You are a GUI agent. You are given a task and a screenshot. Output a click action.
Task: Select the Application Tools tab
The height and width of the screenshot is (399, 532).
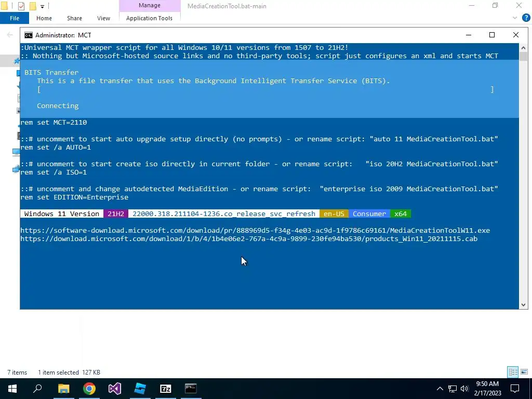coord(149,18)
